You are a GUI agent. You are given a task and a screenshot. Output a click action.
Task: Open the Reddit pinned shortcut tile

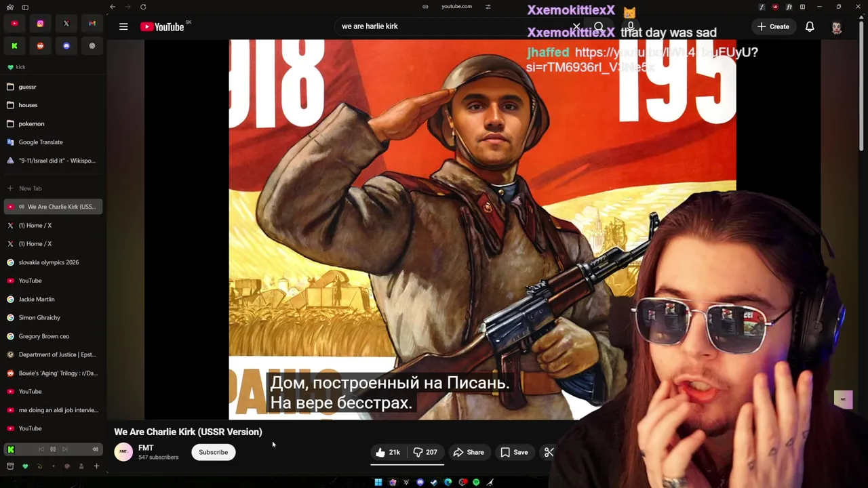point(40,45)
